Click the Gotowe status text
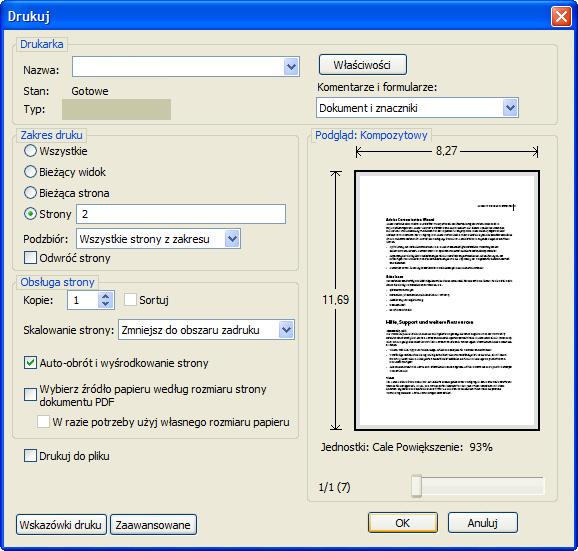This screenshot has width=578, height=551. [90, 91]
